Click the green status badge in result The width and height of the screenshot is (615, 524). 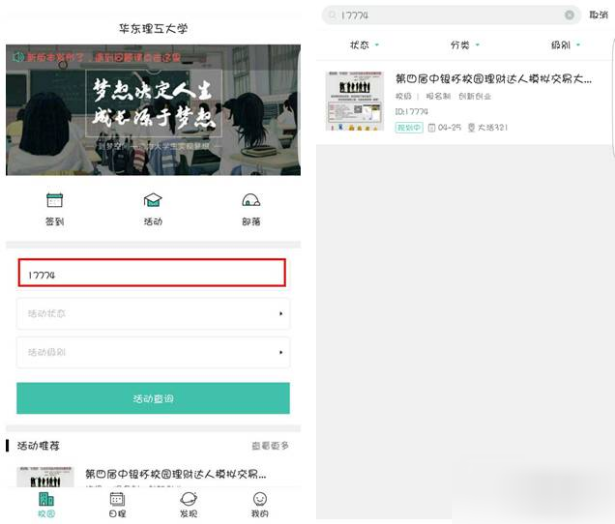click(409, 127)
